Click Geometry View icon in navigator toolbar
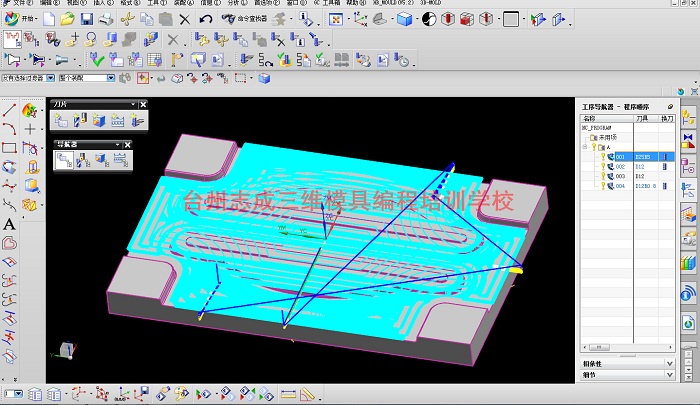 tap(102, 160)
